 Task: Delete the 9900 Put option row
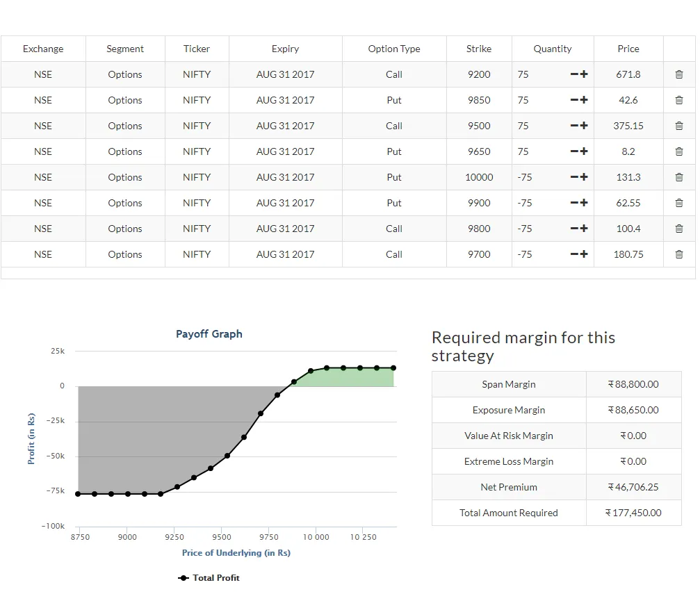[679, 203]
